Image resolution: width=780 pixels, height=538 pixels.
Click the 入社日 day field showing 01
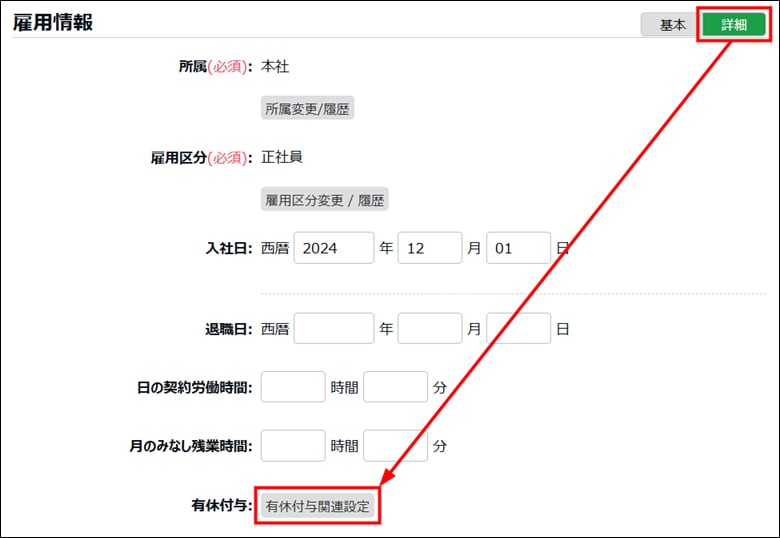[518, 248]
